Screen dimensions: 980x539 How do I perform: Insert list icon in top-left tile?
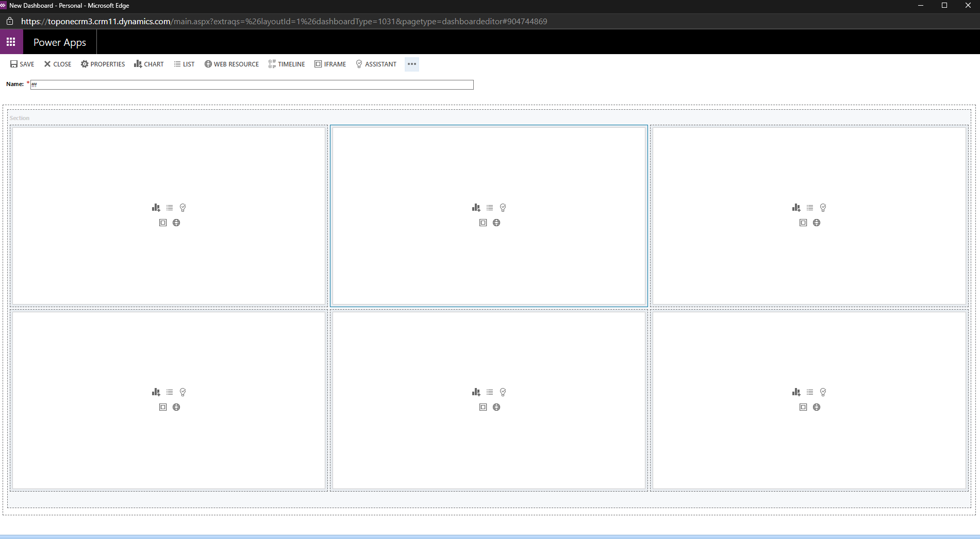tap(170, 208)
